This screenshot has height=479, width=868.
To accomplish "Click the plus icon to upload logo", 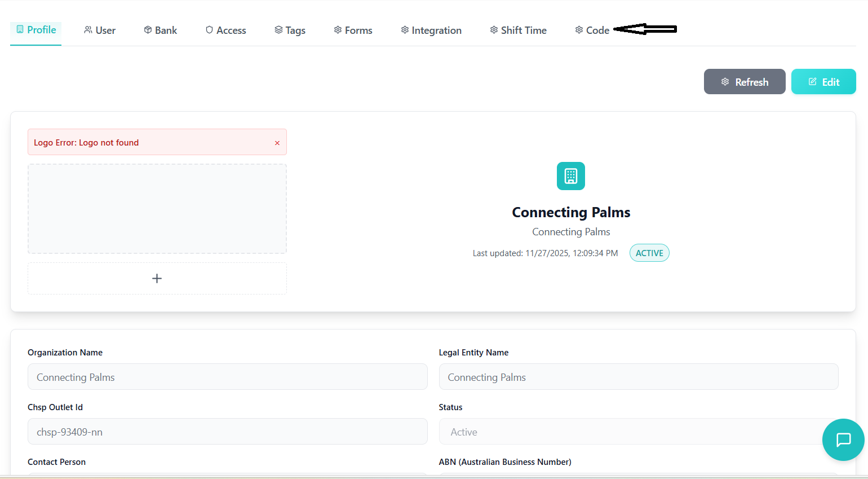I will 157,278.
